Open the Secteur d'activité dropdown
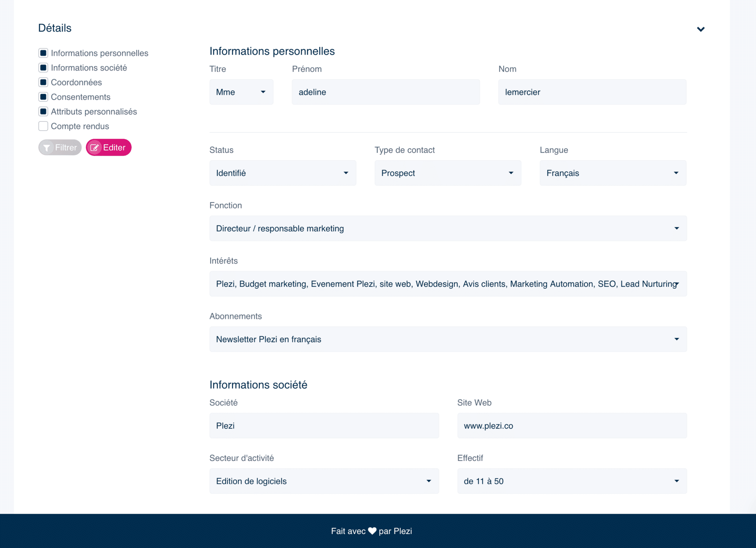Viewport: 756px width, 548px height. tap(324, 481)
